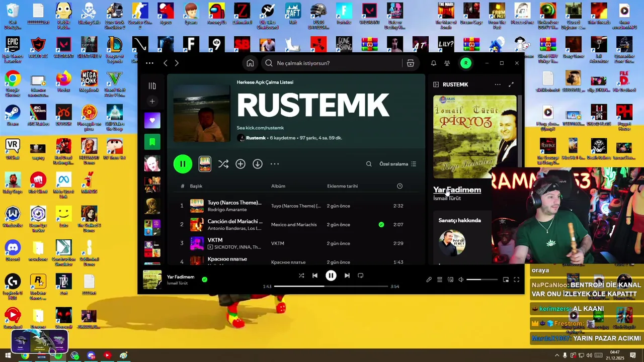Enter fullscreen from player bar
The width and height of the screenshot is (644, 362).
click(x=516, y=280)
